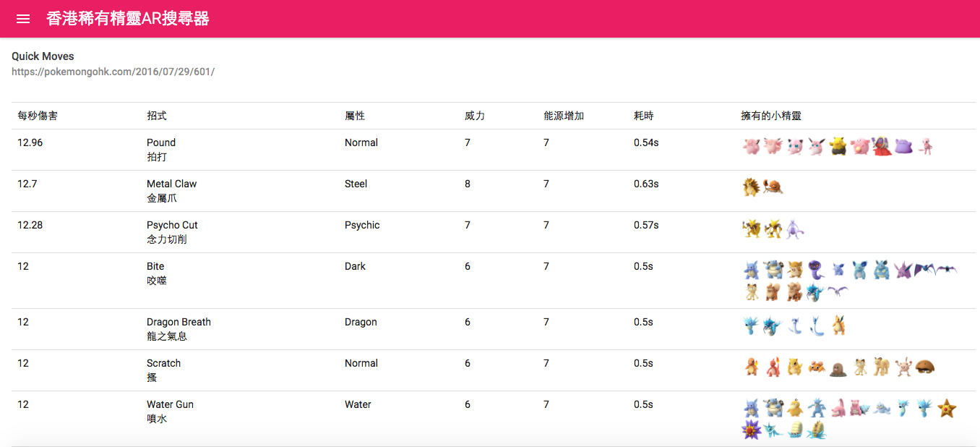This screenshot has height=447, width=980.
Task: Click the Water type cell
Action: click(358, 404)
